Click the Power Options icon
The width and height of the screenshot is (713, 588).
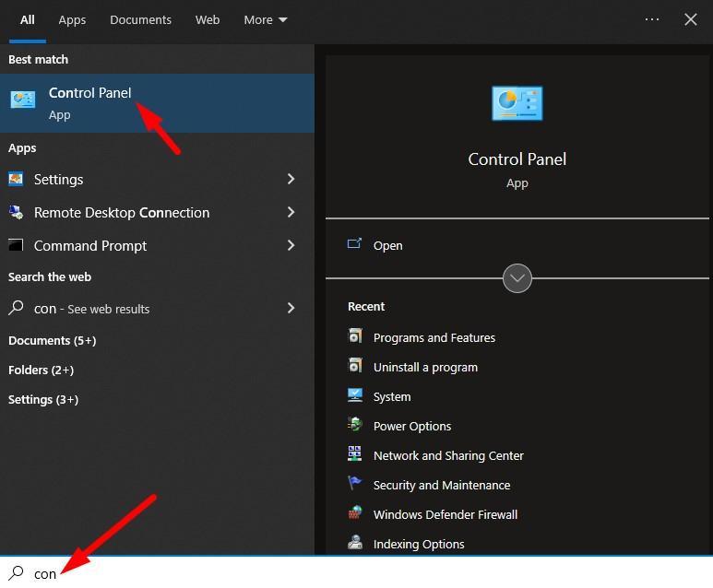pyautogui.click(x=355, y=425)
